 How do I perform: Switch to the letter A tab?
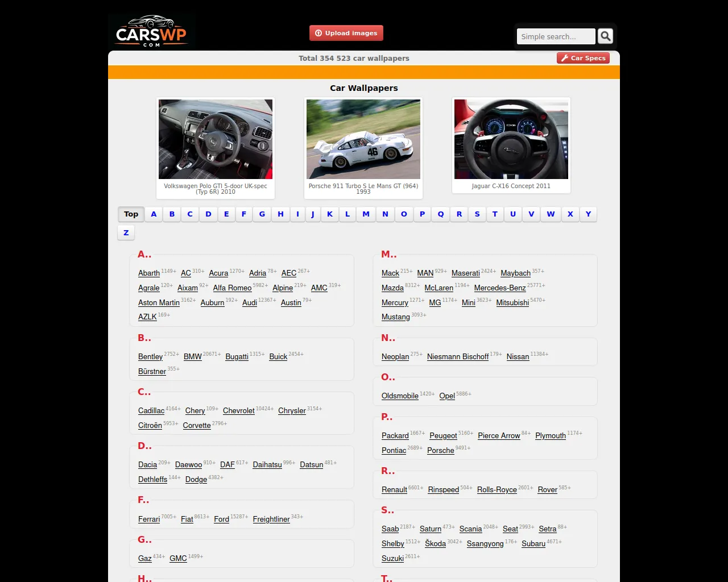pos(154,214)
